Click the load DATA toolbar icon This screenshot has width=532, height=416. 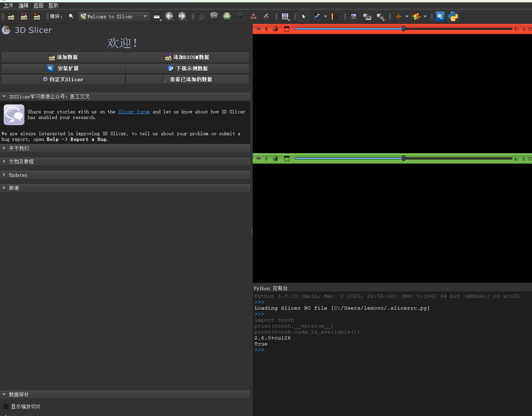pos(11,16)
